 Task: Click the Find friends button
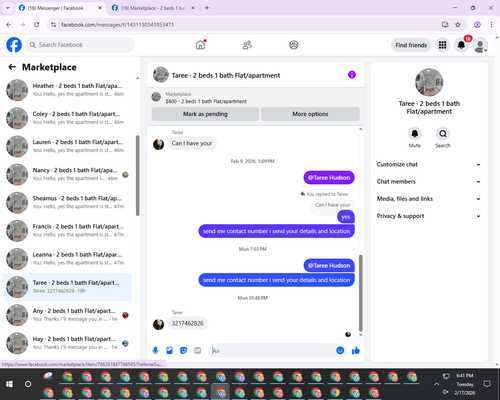(x=411, y=45)
